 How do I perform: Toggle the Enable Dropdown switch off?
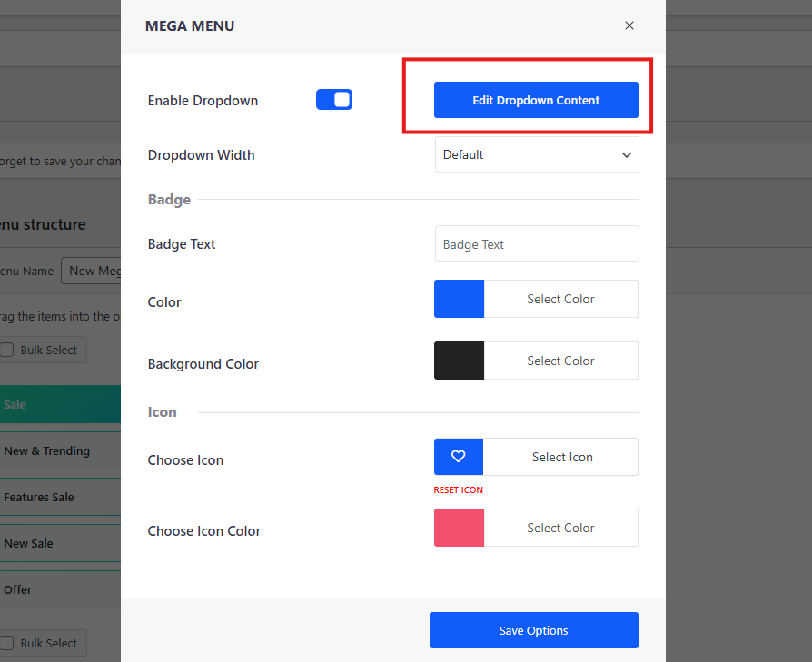[x=334, y=99]
